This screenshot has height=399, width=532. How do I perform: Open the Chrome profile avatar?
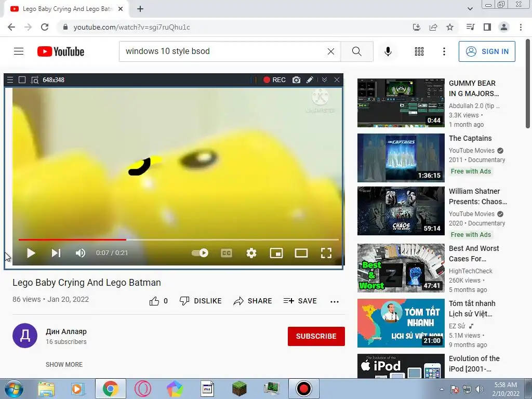(504, 27)
